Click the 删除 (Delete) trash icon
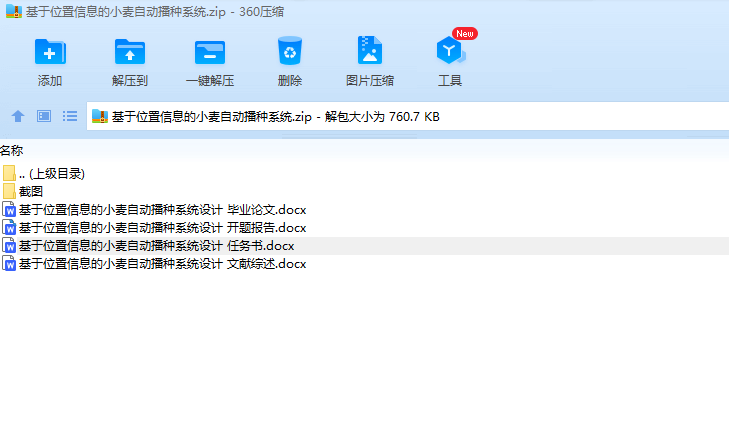Image resolution: width=729 pixels, height=445 pixels. click(x=290, y=51)
